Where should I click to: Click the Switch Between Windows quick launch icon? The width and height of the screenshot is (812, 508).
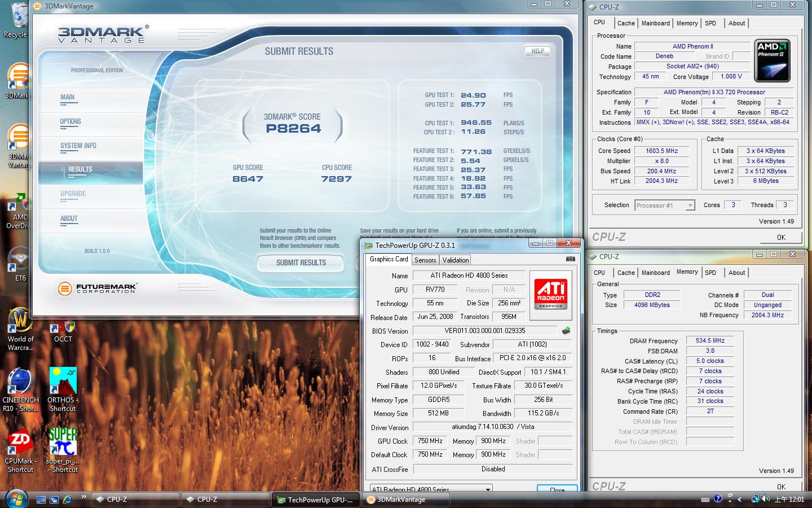54,500
